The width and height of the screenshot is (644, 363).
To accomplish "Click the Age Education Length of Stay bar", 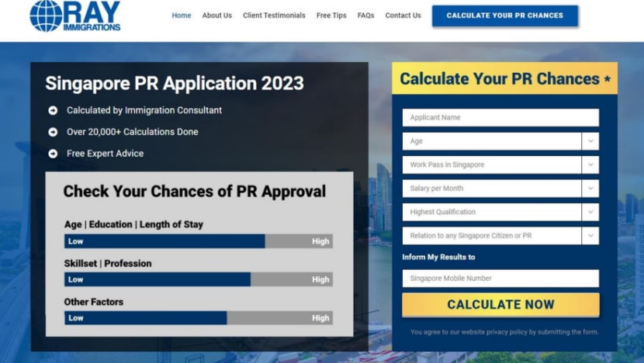I will (198, 241).
